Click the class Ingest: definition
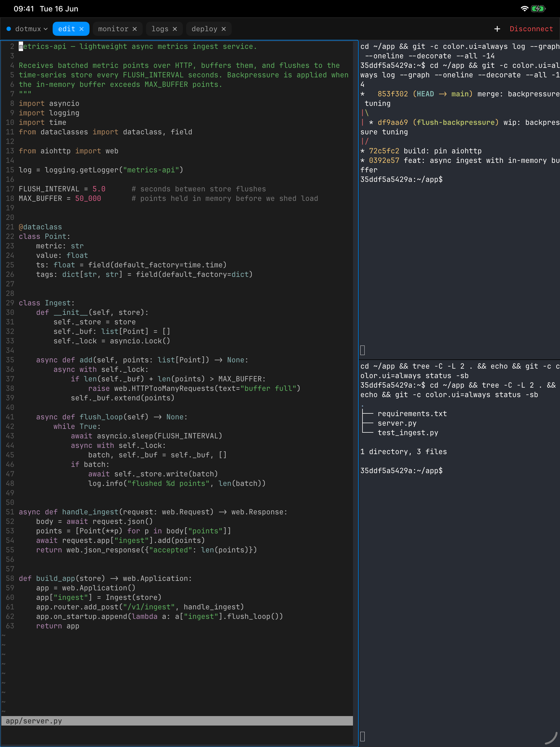560x747 pixels. pos(47,303)
